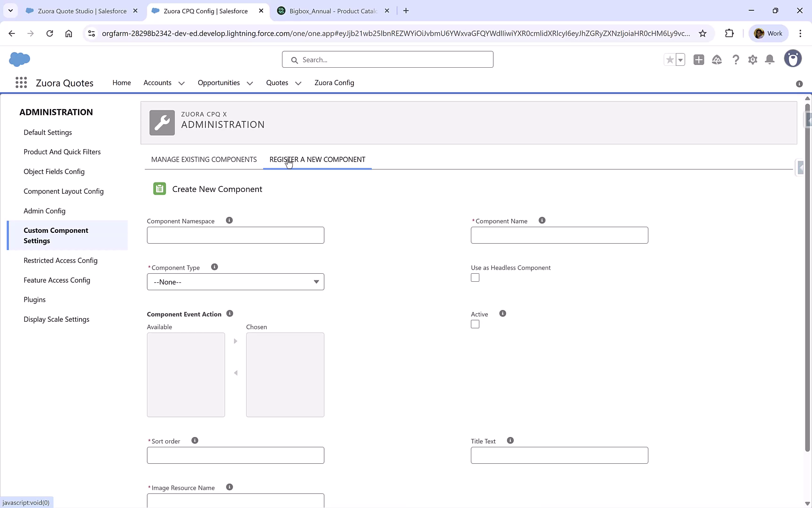
Task: Click the Component Type info icon
Action: [x=215, y=267]
